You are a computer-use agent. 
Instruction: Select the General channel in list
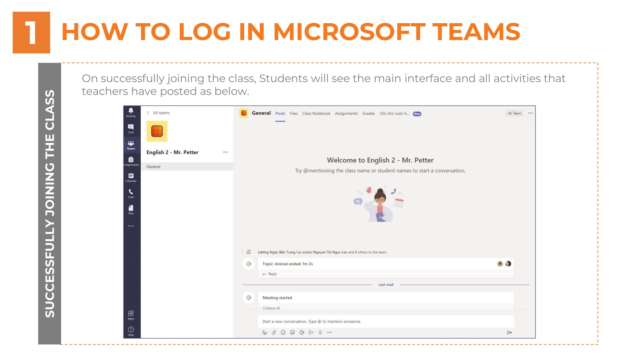(187, 167)
